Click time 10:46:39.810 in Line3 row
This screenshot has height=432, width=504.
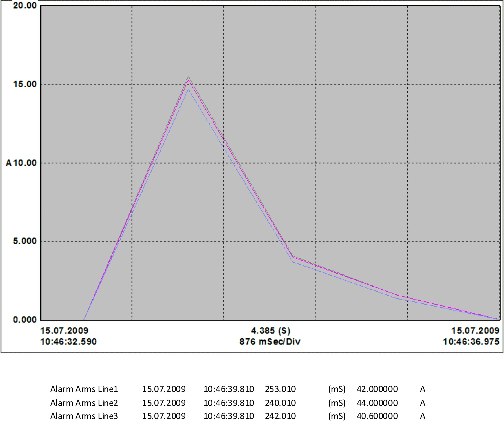[229, 416]
